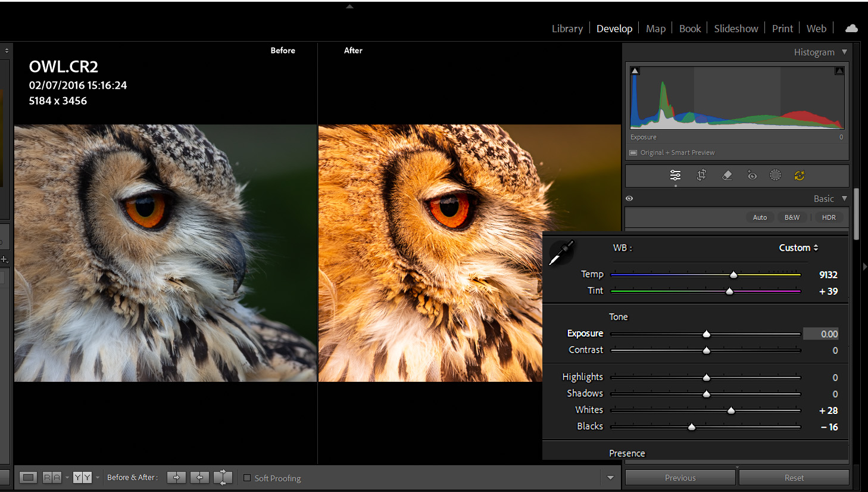This screenshot has height=492, width=868.
Task: Click the Exposure value field 0.00
Action: point(821,334)
